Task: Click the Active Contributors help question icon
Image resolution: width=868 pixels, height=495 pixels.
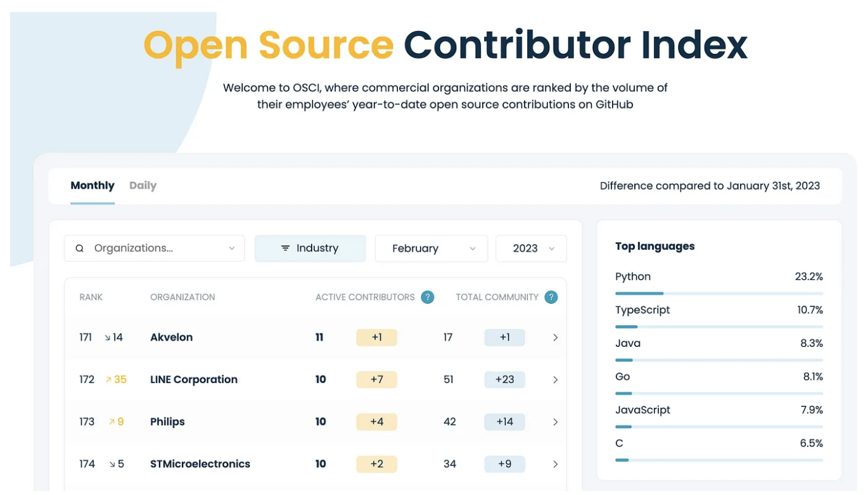Action: point(428,297)
